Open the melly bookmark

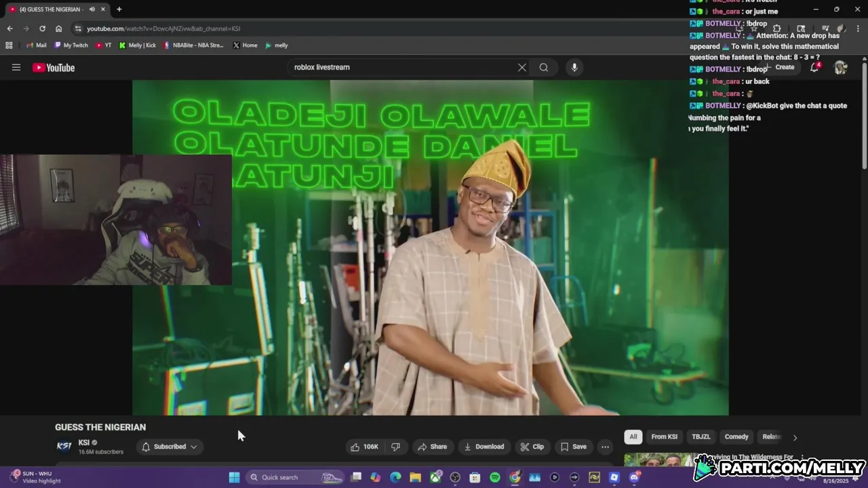coord(276,45)
